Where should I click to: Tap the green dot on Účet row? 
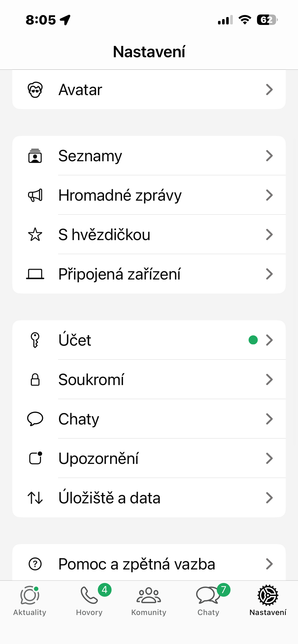click(x=253, y=340)
